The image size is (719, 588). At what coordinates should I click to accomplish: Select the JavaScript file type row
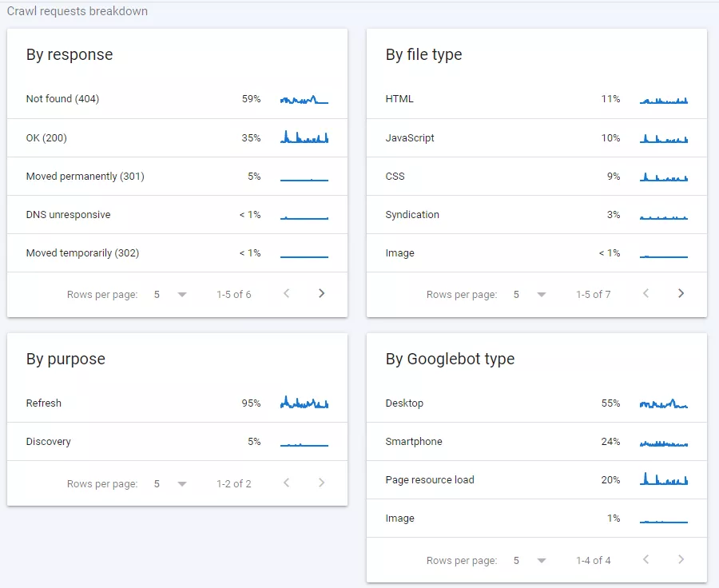pos(537,138)
